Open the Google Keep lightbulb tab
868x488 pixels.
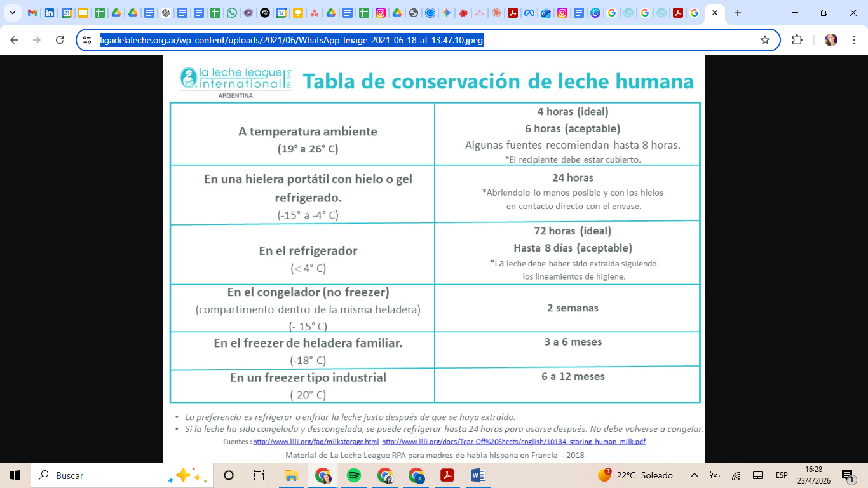pyautogui.click(x=298, y=13)
